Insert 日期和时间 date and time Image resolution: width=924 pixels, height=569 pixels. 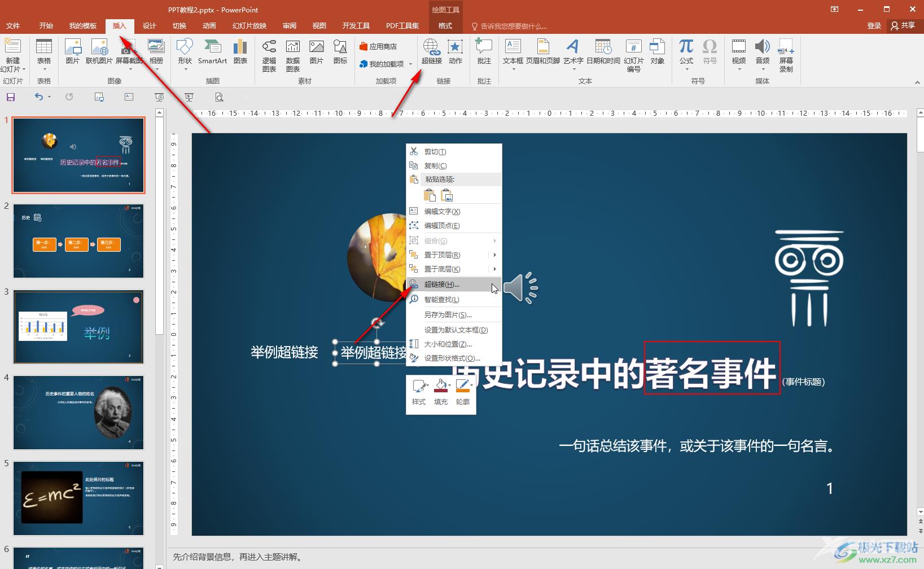tap(603, 52)
